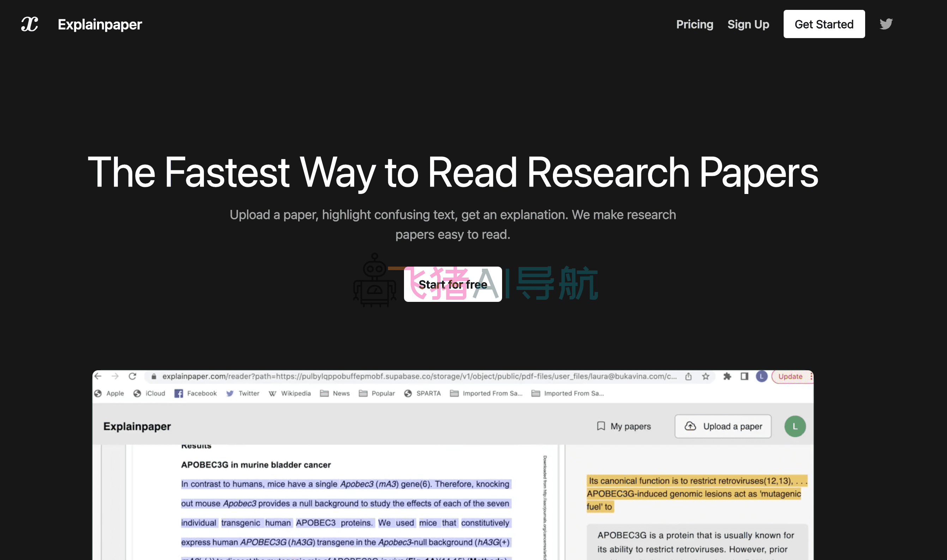Open the Apple bookmark

(109, 393)
